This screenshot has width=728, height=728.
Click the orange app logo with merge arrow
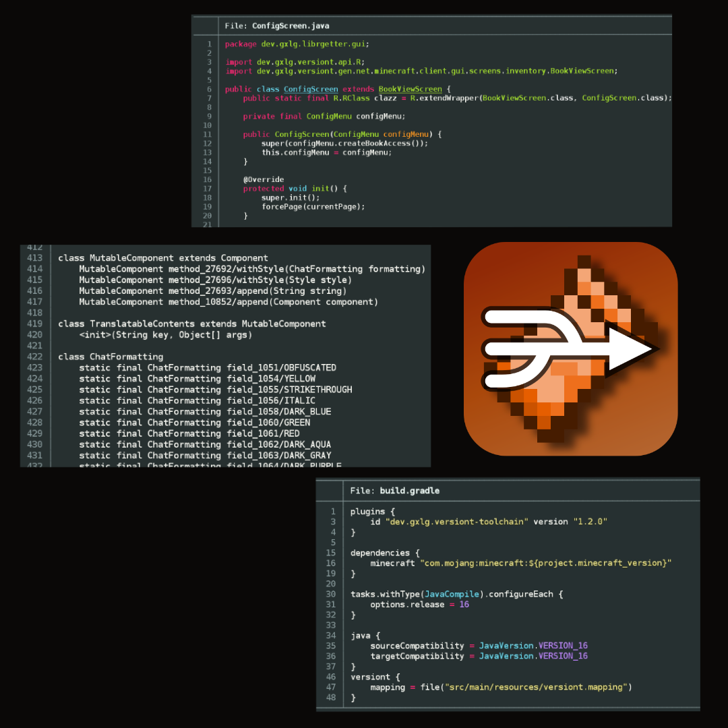571,348
